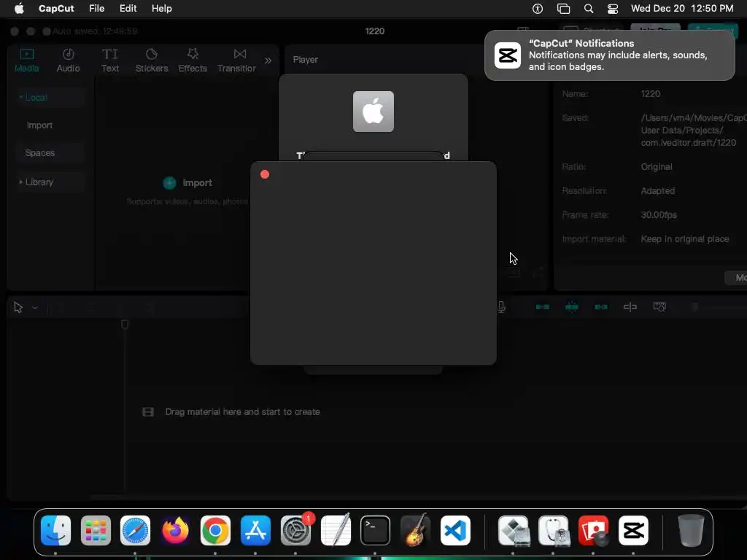Select Import in the sidebar
The image size is (747, 560).
[x=39, y=125]
